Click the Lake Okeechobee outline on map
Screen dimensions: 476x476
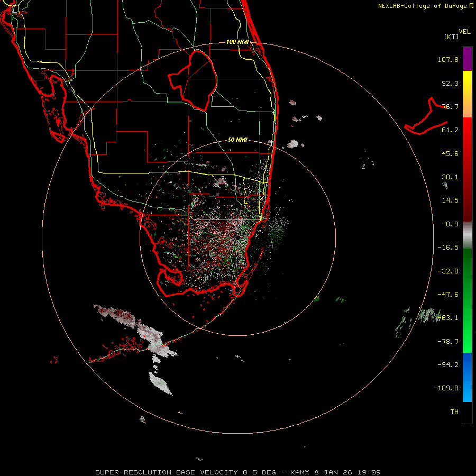[x=194, y=80]
